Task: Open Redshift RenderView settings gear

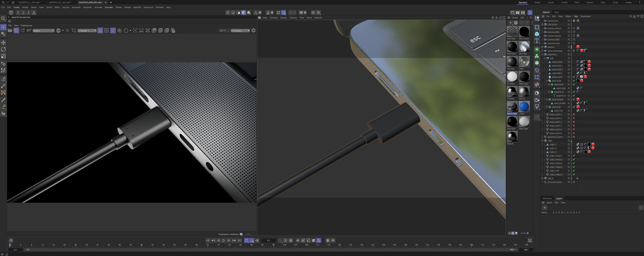Action: (x=253, y=30)
